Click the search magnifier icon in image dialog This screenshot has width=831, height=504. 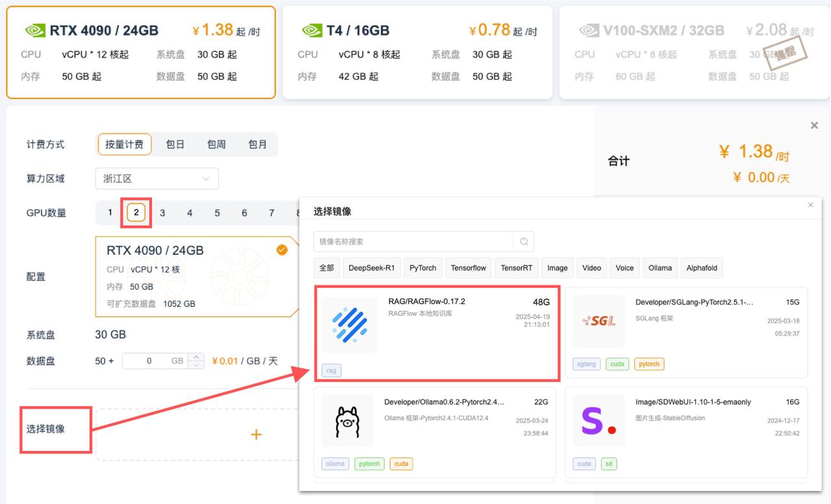[x=523, y=242]
